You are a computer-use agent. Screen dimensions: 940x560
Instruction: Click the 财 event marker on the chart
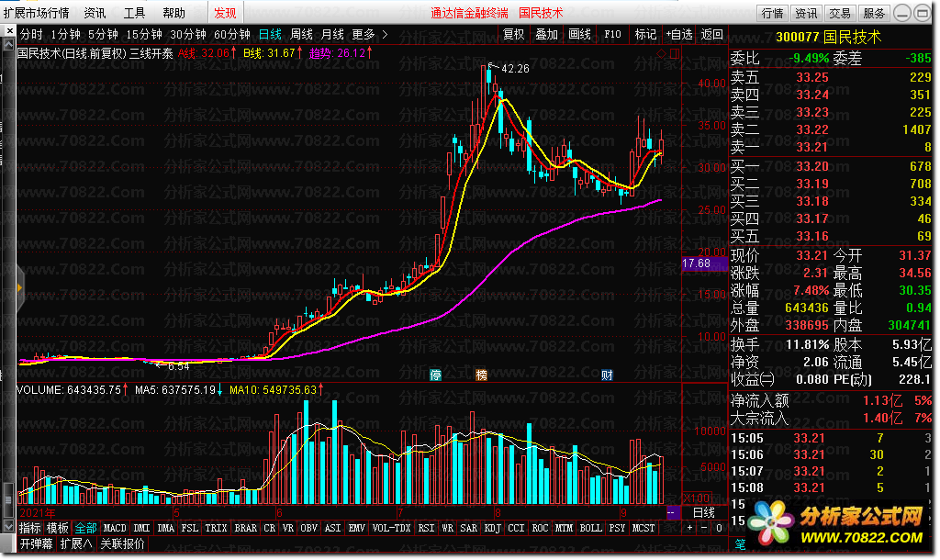click(x=607, y=375)
